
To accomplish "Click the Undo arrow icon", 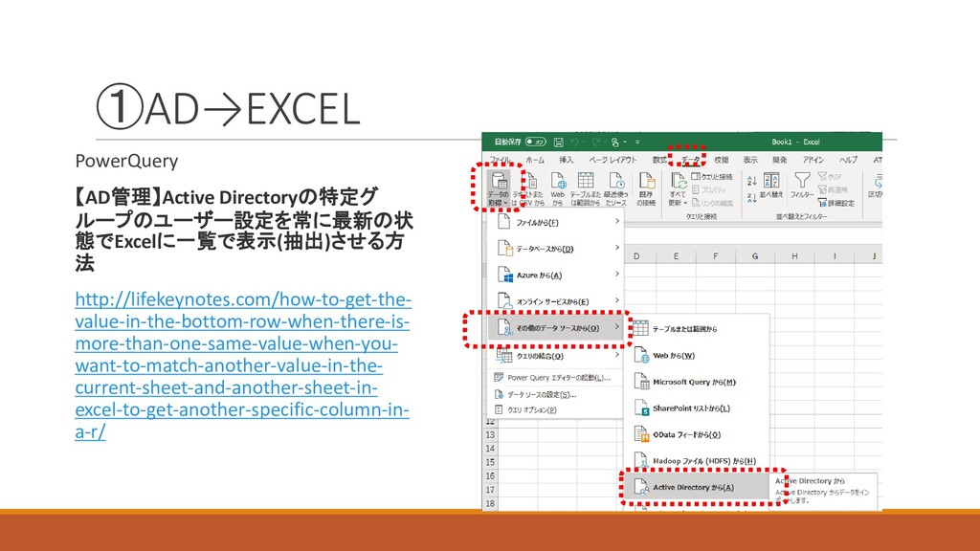I will pyautogui.click(x=574, y=142).
